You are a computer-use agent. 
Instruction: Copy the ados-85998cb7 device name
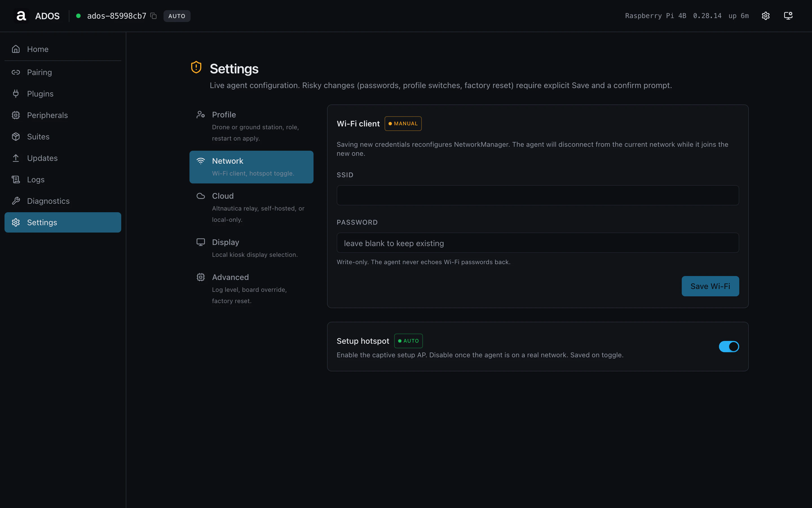(154, 16)
